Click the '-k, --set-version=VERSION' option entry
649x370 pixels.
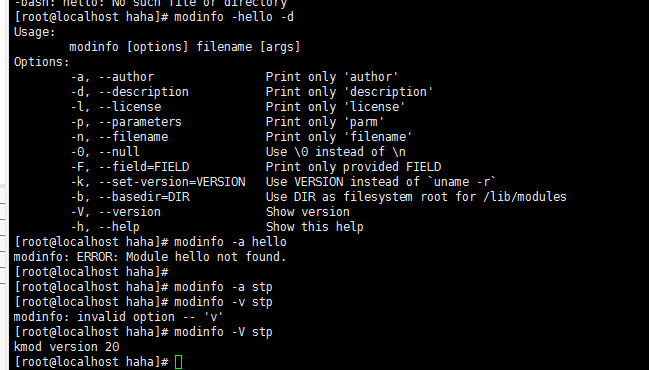158,182
